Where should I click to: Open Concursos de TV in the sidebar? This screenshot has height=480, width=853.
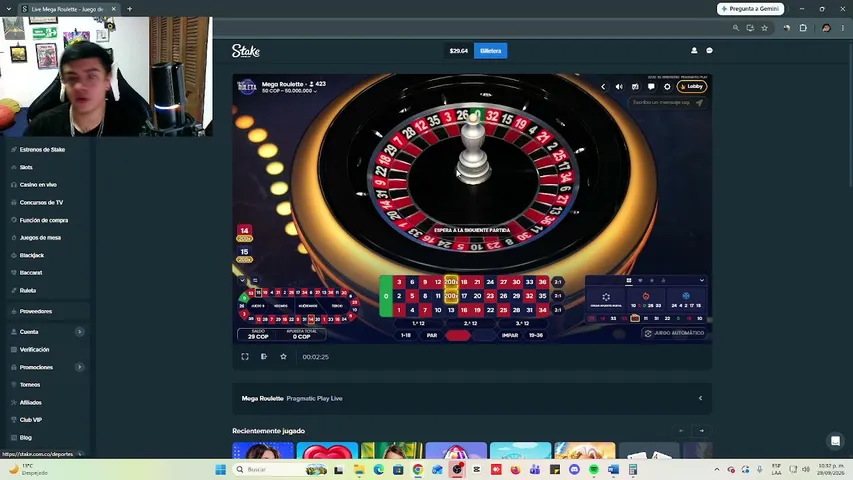(41, 202)
